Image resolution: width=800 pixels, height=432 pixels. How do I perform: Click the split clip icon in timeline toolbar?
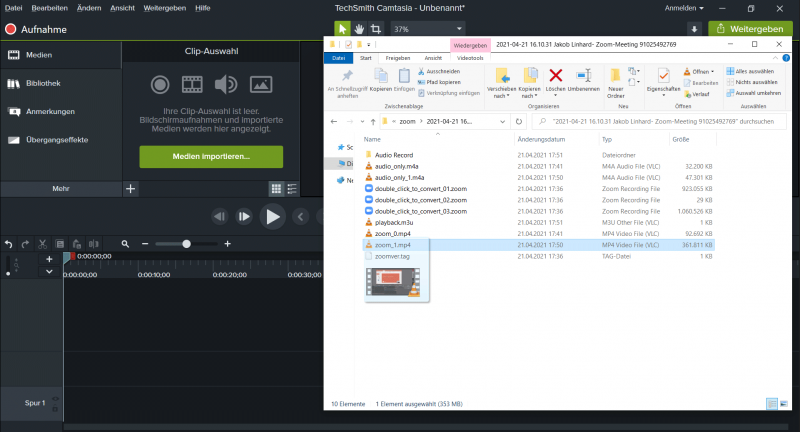click(x=93, y=244)
